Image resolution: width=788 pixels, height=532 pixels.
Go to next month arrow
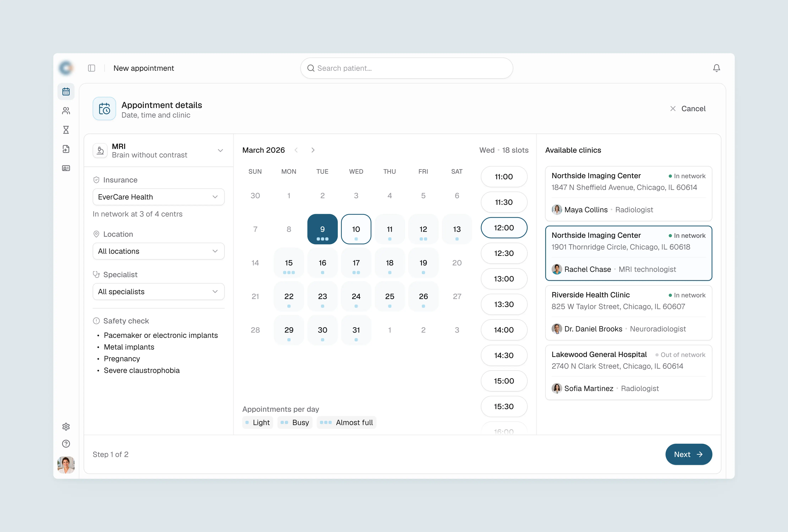coord(313,150)
